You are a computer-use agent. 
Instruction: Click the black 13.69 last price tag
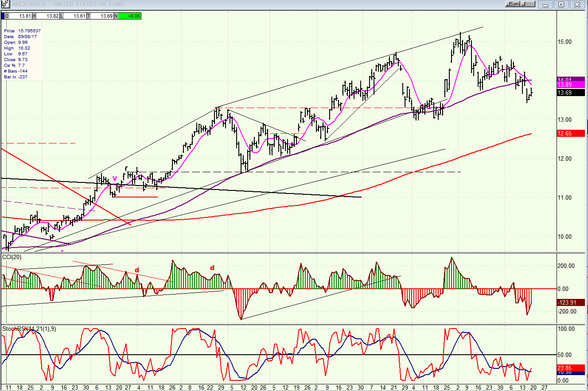[x=571, y=93]
